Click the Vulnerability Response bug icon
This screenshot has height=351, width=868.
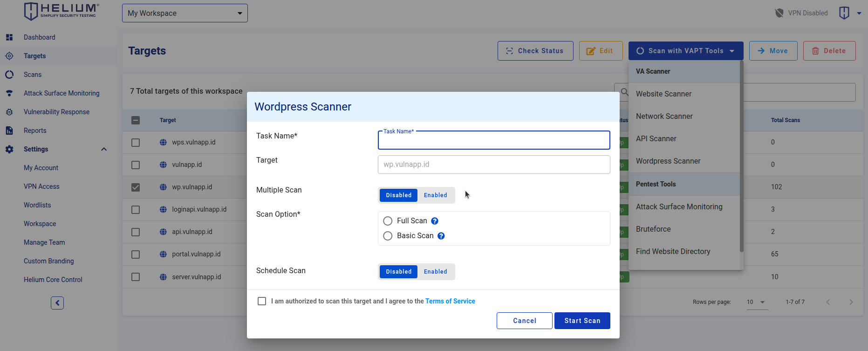point(9,112)
